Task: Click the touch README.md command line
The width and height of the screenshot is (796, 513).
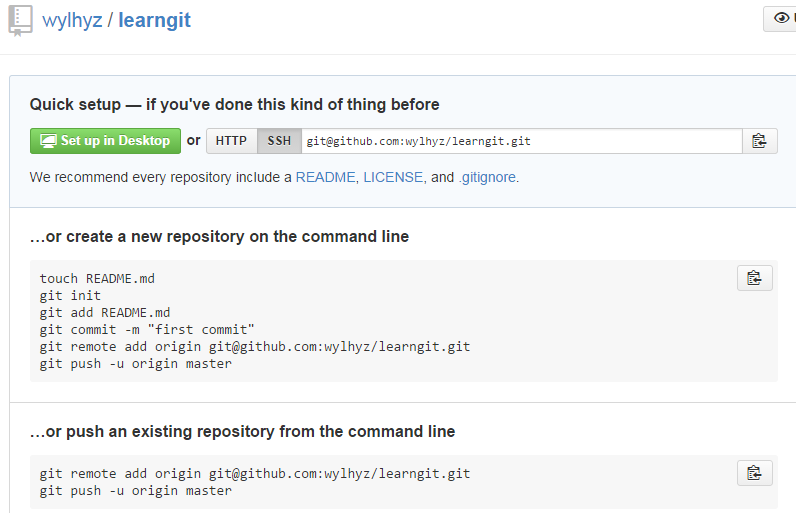Action: pos(97,279)
